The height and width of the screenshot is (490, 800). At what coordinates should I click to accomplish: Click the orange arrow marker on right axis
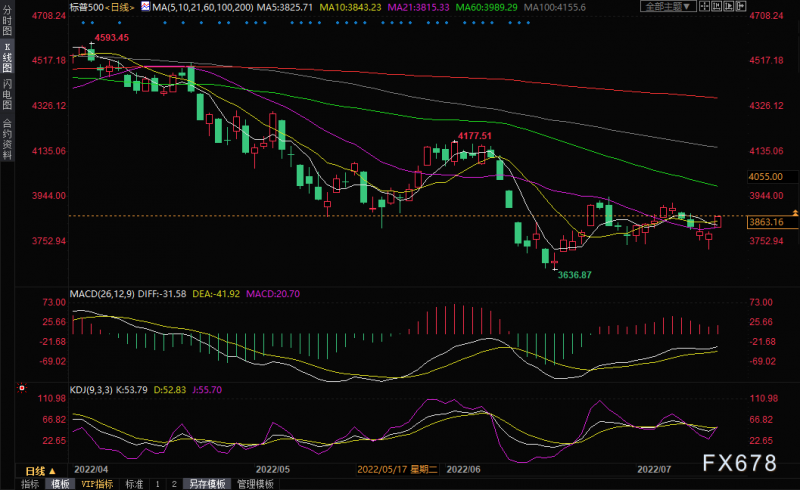pos(795,212)
